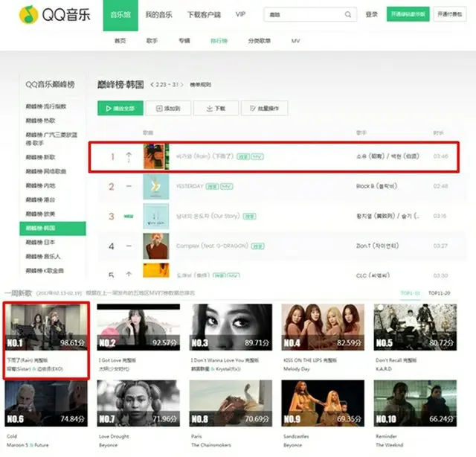Select 巅峰榜·内地 in the sidebar
Viewport: 476px width, 457px height.
point(40,185)
